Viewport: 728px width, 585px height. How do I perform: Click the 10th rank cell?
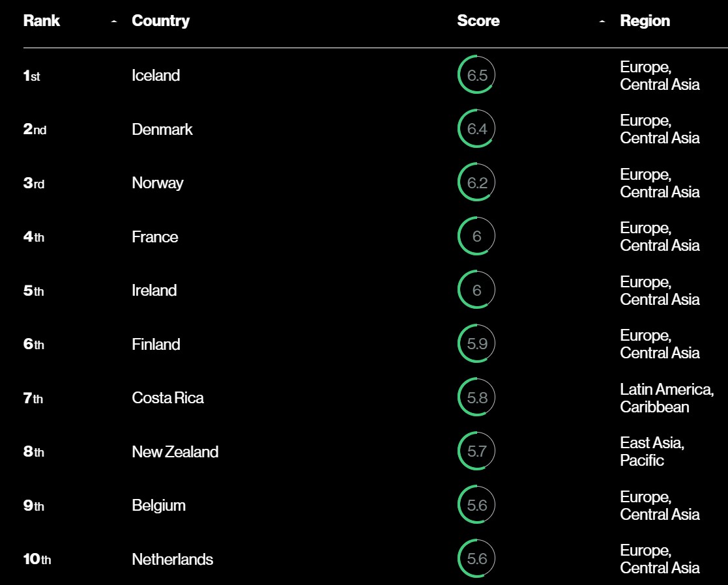[36, 560]
